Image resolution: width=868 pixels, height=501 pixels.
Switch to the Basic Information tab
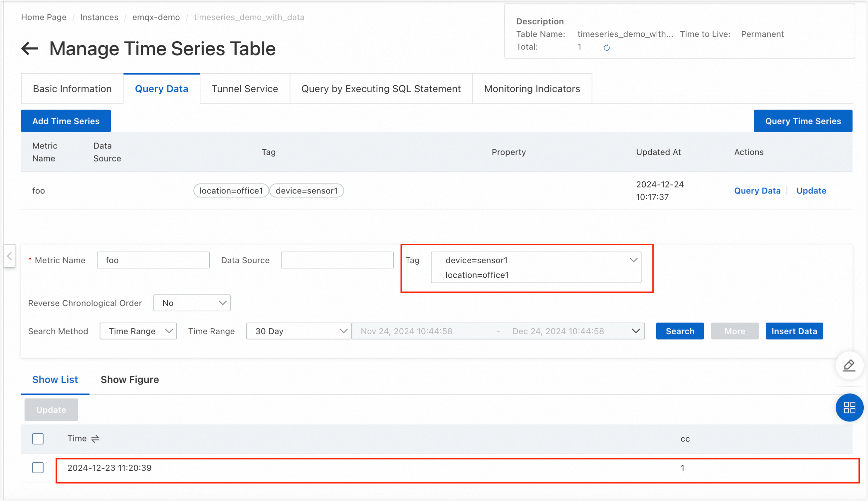[72, 89]
